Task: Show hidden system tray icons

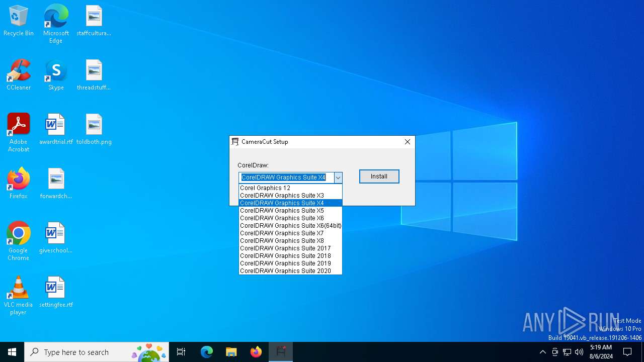Action: (542, 352)
